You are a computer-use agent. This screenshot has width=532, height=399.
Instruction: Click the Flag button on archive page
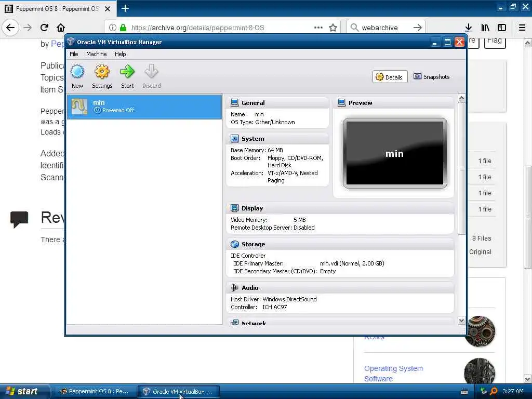pyautogui.click(x=495, y=42)
